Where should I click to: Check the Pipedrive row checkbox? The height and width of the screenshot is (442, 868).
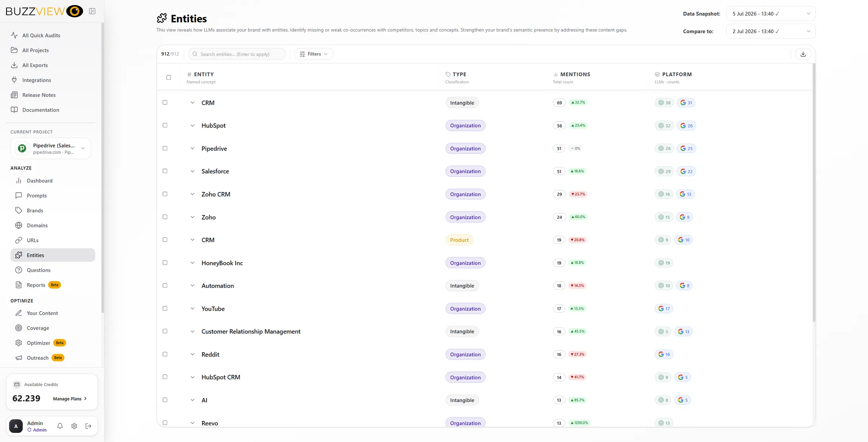tap(165, 148)
